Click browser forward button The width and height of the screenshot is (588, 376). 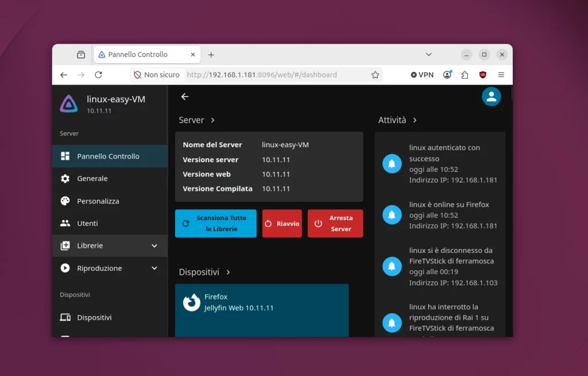pos(81,75)
